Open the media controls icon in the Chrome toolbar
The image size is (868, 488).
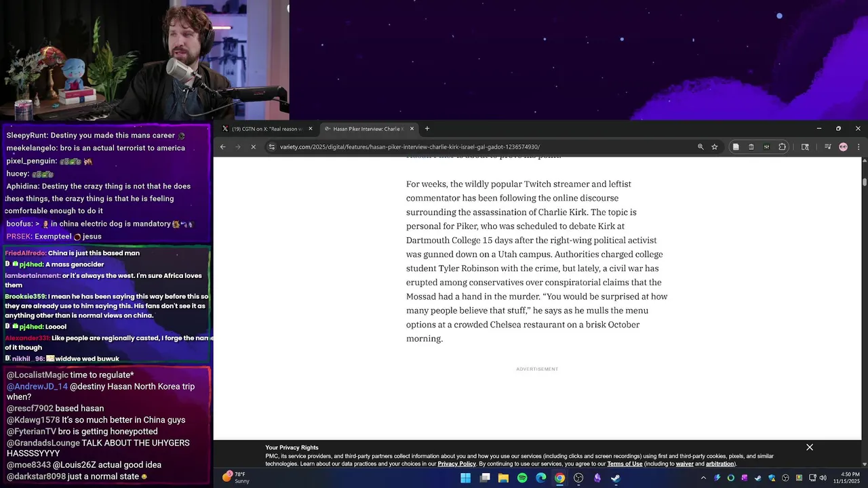click(827, 146)
